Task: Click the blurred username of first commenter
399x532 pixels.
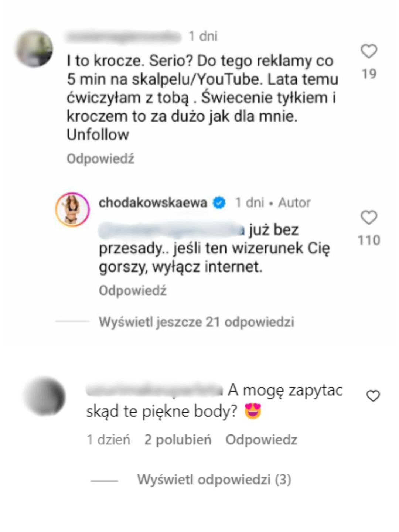Action: pyautogui.click(x=124, y=36)
